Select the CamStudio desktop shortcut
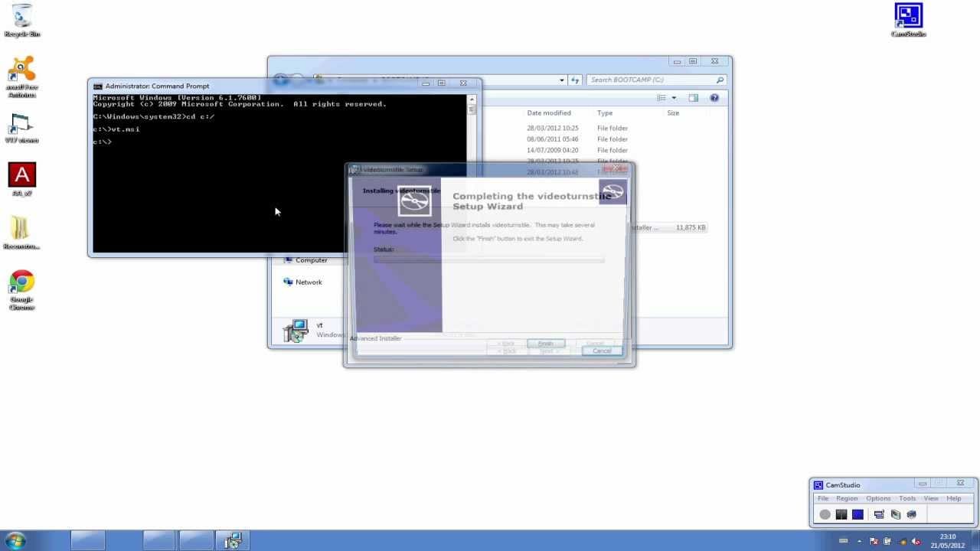The image size is (980, 551). click(909, 20)
